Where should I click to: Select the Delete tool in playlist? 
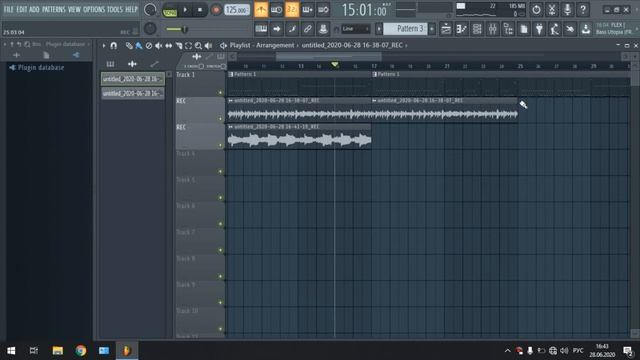point(149,46)
